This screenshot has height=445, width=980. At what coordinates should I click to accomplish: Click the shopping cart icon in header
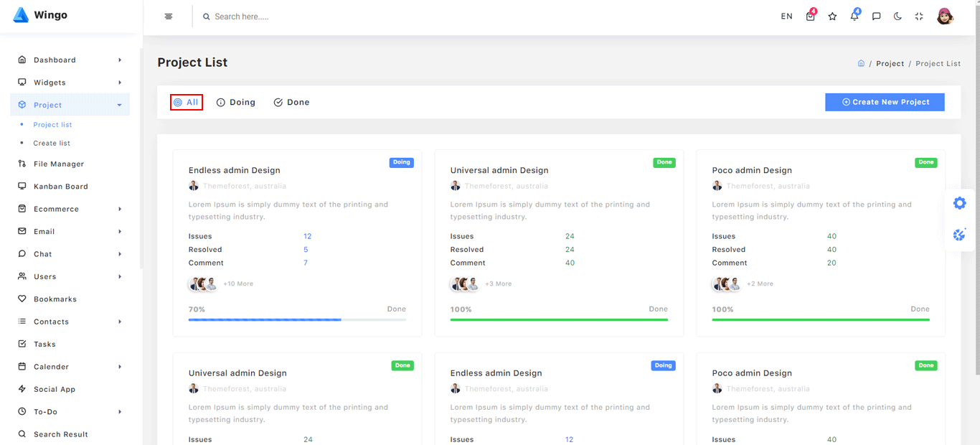coord(810,17)
